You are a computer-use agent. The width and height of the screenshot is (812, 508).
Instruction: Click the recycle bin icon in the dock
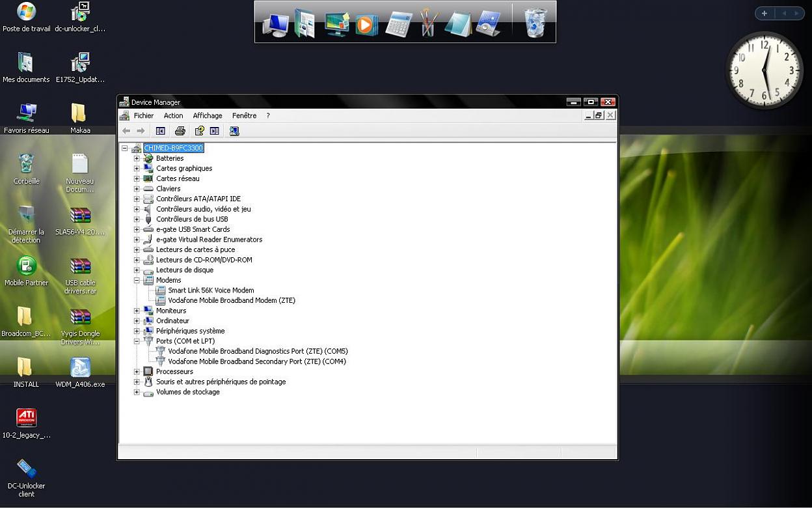coord(535,23)
